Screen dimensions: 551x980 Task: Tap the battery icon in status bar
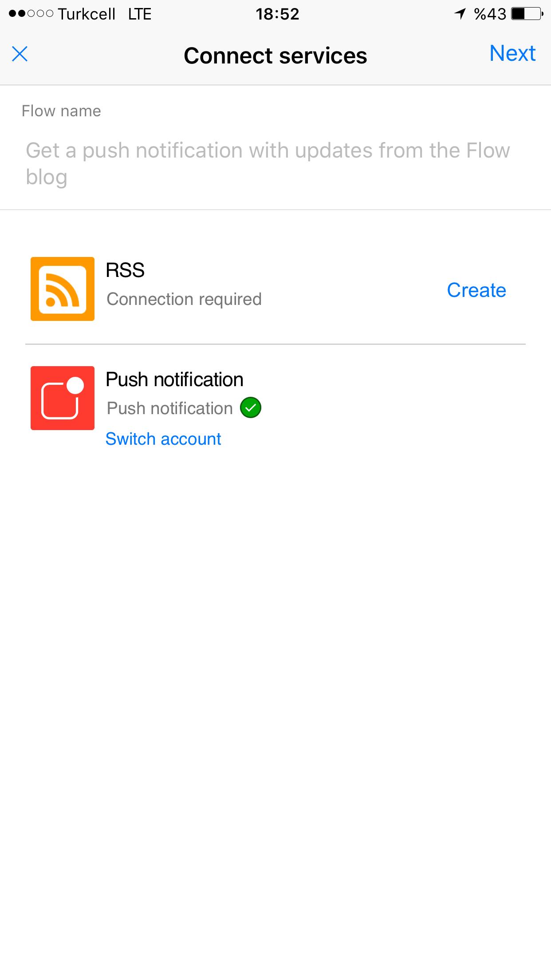coord(527,14)
